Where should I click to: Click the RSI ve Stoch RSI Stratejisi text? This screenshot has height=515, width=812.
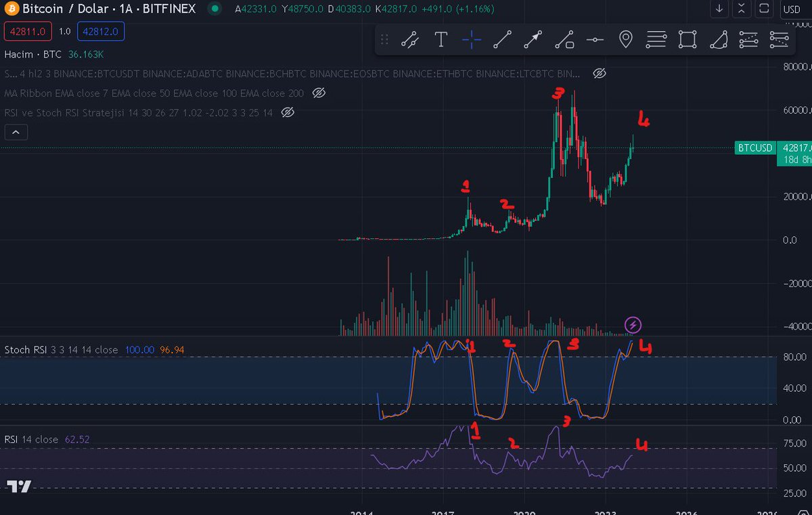(x=139, y=112)
